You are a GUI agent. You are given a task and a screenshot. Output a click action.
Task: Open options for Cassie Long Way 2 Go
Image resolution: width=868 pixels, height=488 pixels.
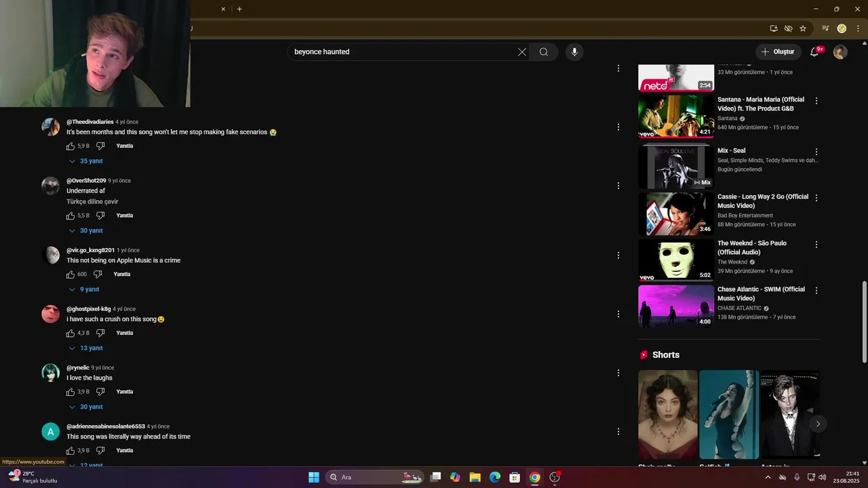816,199
